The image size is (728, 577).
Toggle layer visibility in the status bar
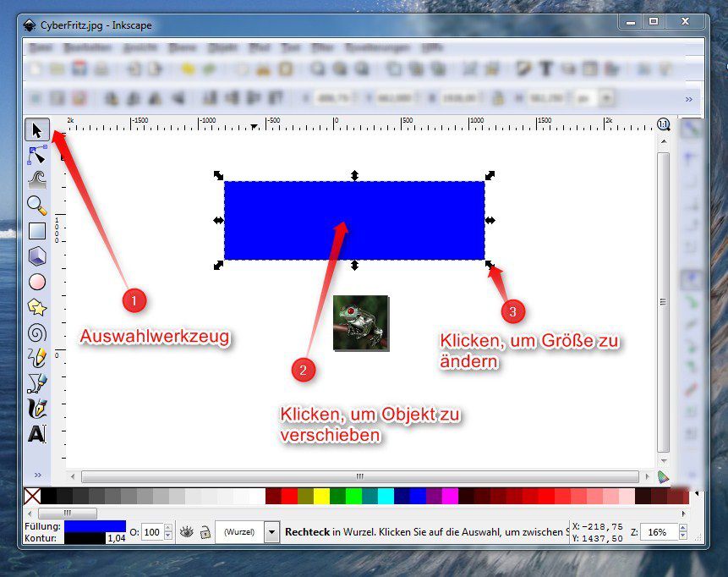pyautogui.click(x=187, y=531)
